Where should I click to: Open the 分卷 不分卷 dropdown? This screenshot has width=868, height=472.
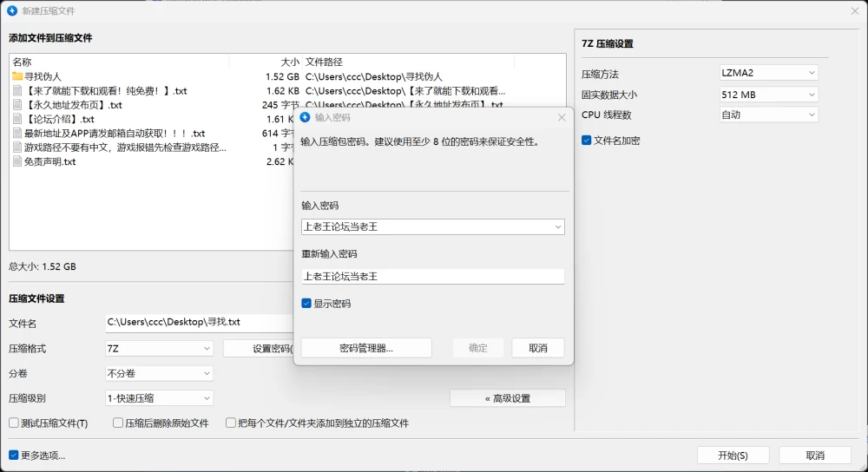click(x=159, y=373)
